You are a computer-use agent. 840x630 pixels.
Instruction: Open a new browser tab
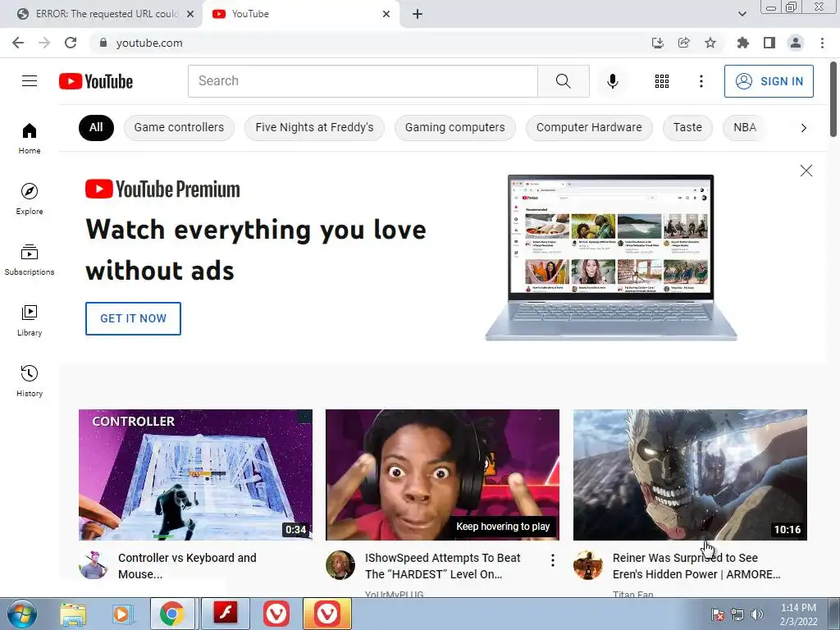click(418, 14)
